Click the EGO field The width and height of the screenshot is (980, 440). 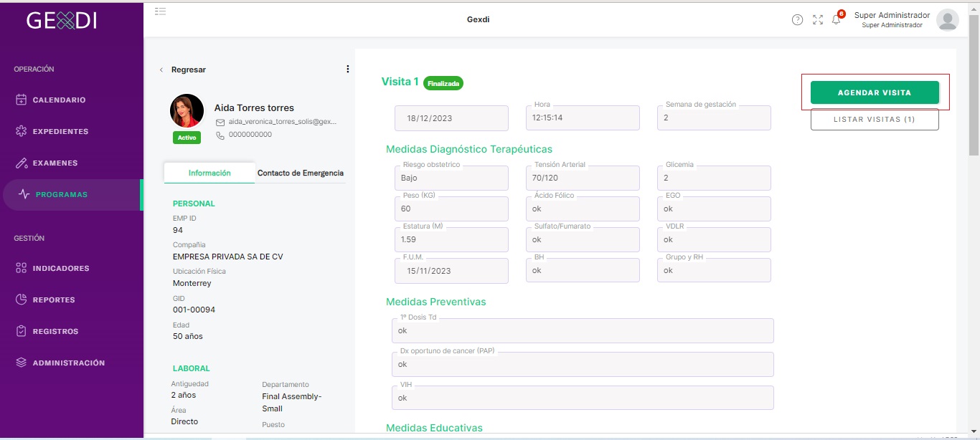[x=714, y=209]
